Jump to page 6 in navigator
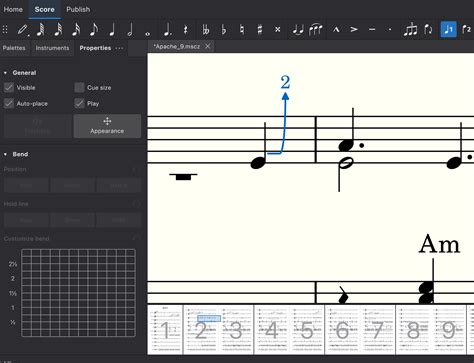 (x=342, y=330)
